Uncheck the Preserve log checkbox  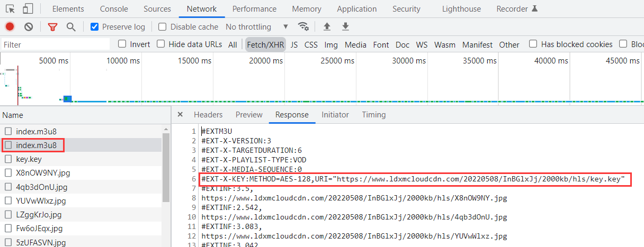click(x=95, y=27)
